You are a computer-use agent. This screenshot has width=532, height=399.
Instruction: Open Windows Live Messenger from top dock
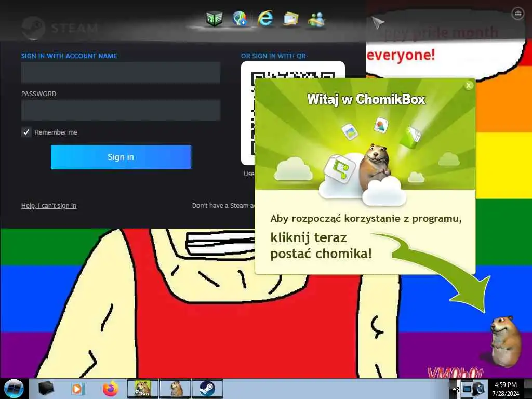[316, 19]
